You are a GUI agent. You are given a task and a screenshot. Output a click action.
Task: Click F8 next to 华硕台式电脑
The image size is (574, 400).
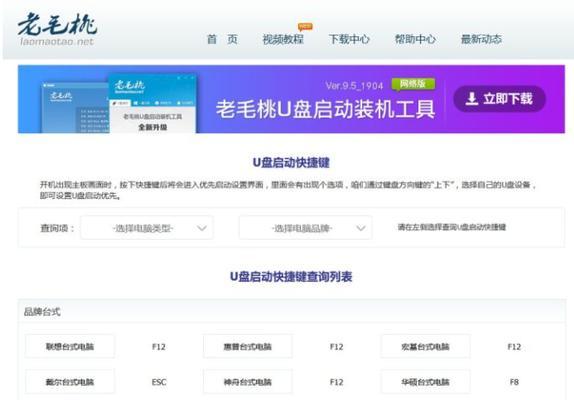coord(514,382)
